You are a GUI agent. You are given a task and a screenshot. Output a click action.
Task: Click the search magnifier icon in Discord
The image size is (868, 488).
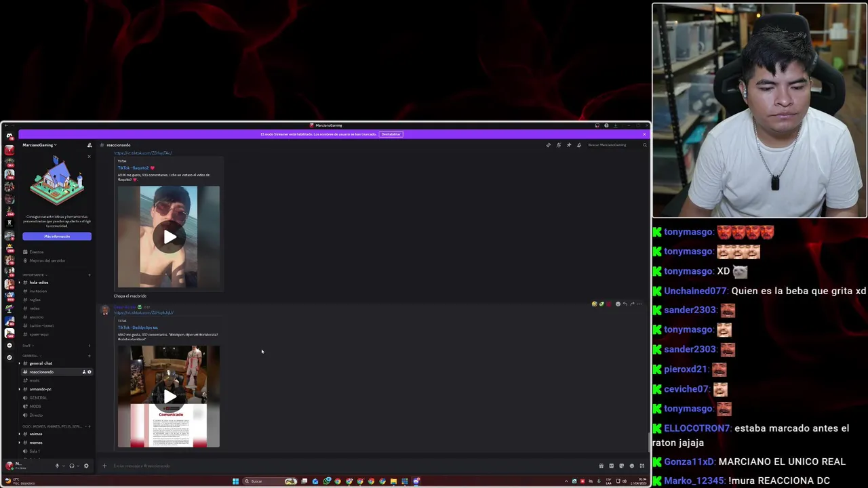(x=644, y=145)
